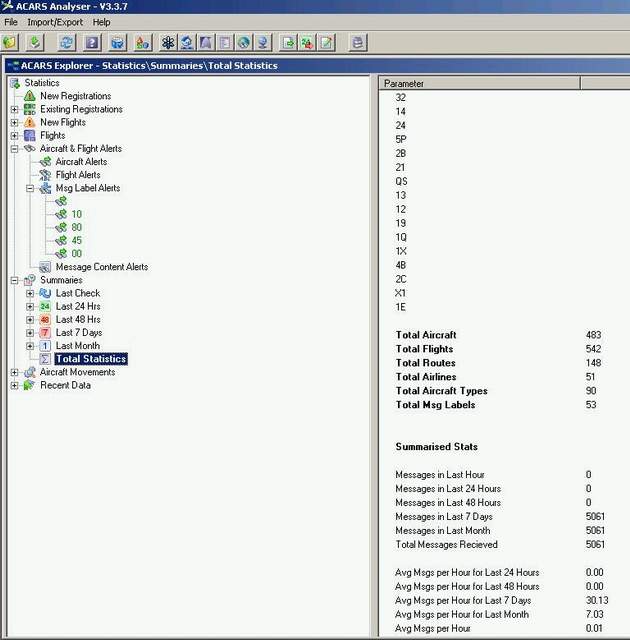Click the icon next to Aircraft Alerts
Image resolution: width=630 pixels, height=640 pixels.
pyautogui.click(x=45, y=162)
